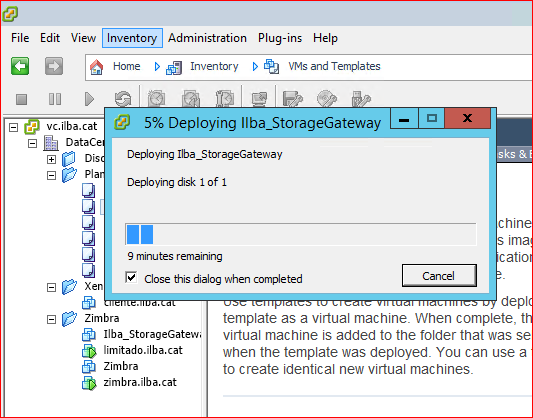Open the Edit menu
The image size is (533, 418).
coord(50,38)
